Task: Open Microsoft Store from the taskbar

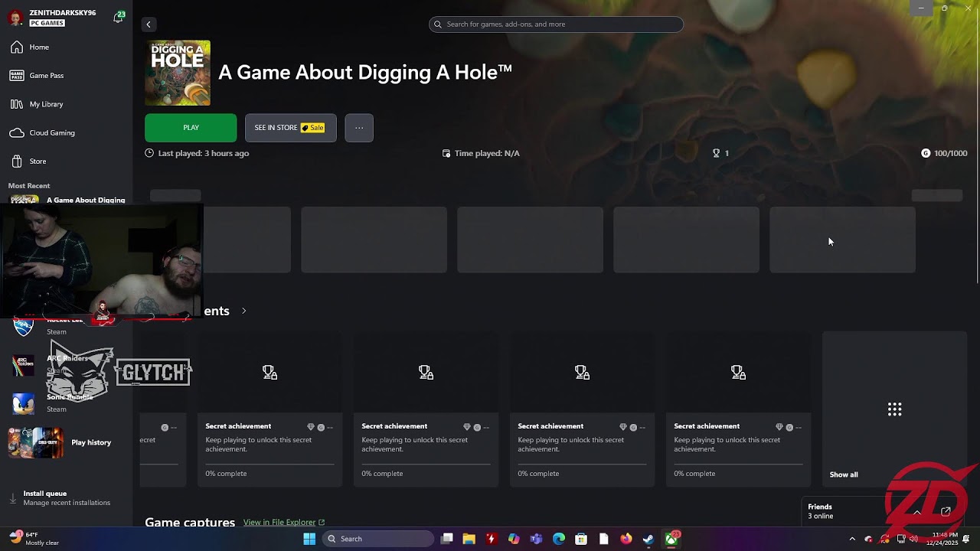Action: pos(581,539)
